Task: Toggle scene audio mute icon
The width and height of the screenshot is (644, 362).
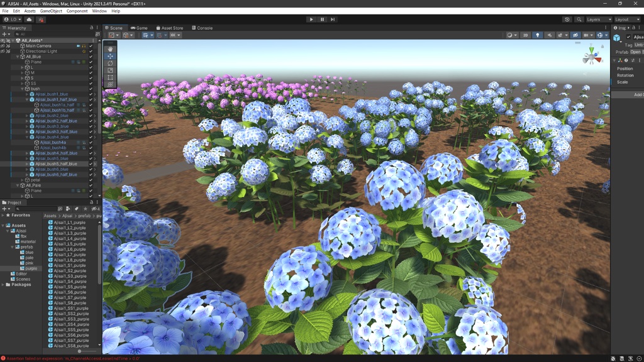Action: point(549,35)
